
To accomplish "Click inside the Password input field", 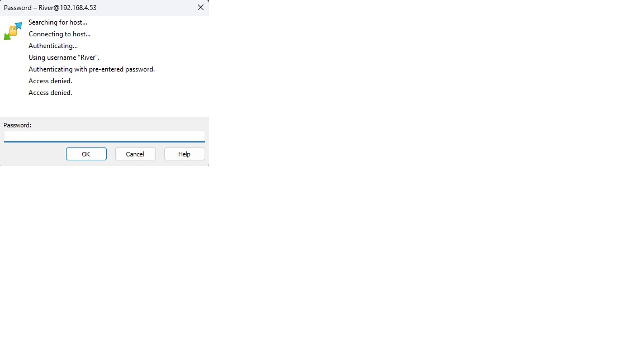I will coord(104,136).
